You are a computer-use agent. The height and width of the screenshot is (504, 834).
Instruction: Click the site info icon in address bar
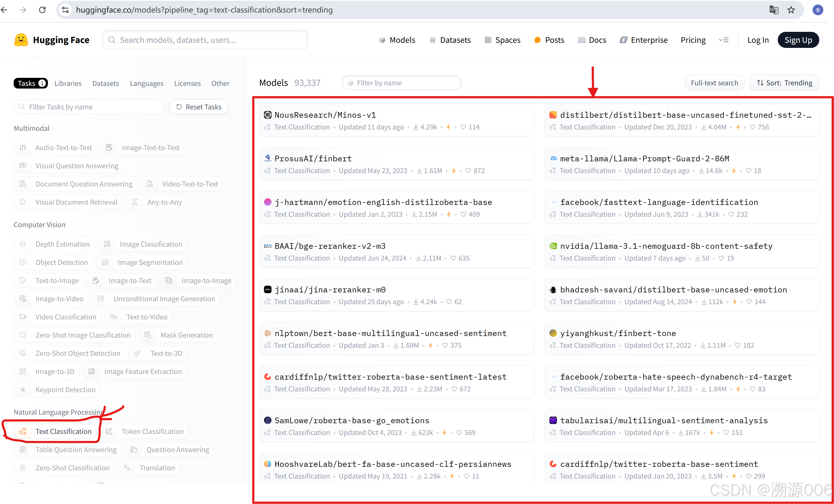point(65,10)
